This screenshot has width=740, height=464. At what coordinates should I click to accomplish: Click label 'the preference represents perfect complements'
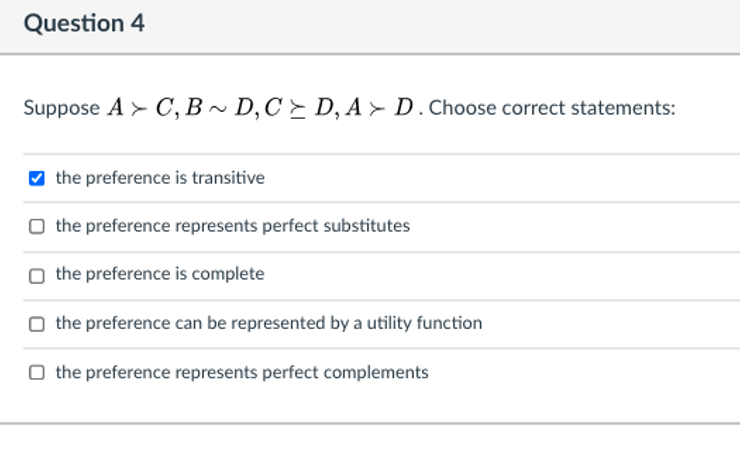pyautogui.click(x=242, y=372)
